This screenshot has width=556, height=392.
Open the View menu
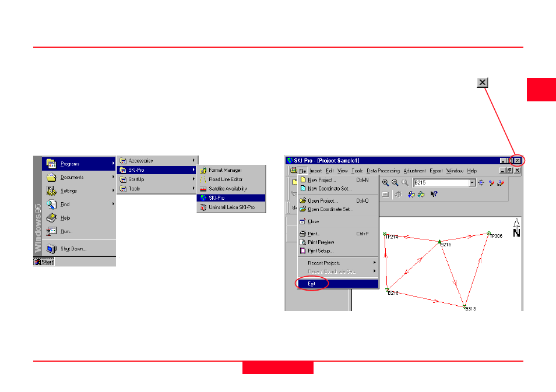[343, 171]
